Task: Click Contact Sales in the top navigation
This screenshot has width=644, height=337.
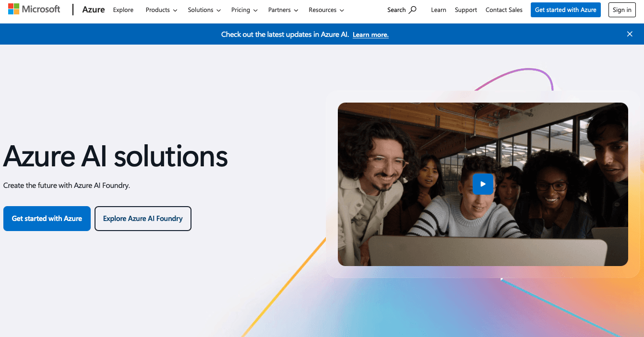Action: [503, 10]
